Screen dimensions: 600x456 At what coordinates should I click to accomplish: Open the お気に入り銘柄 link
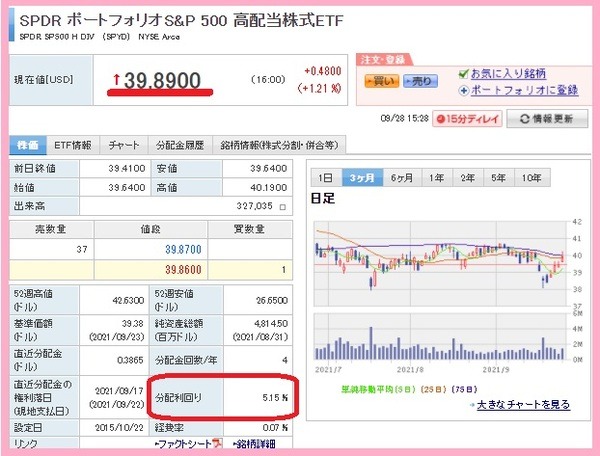[508, 73]
